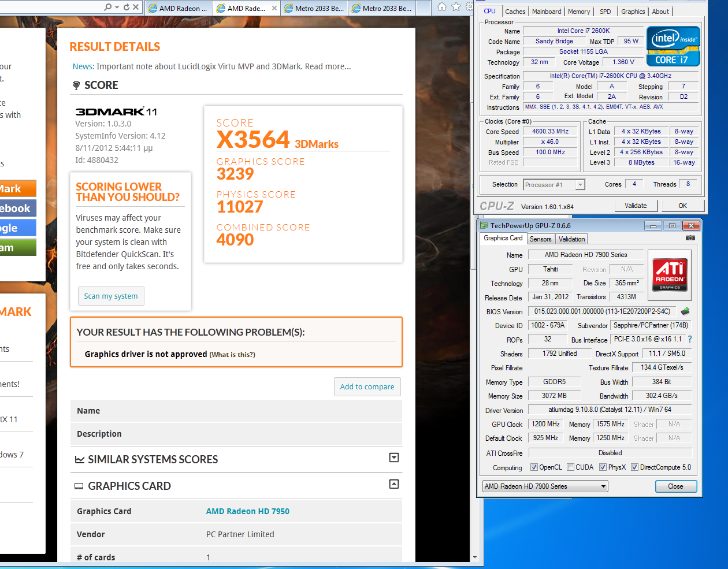Close the active AMD Rade... browser tab
This screenshot has height=569, width=728.
[274, 8]
